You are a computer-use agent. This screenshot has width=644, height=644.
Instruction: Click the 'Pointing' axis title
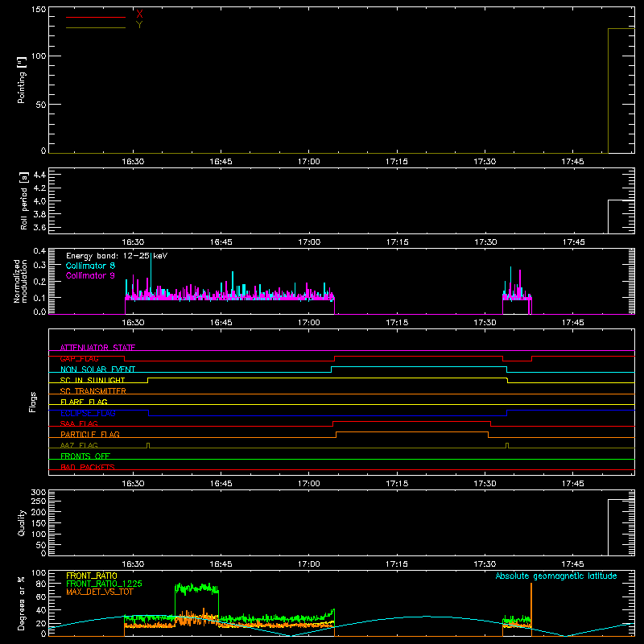pos(22,80)
